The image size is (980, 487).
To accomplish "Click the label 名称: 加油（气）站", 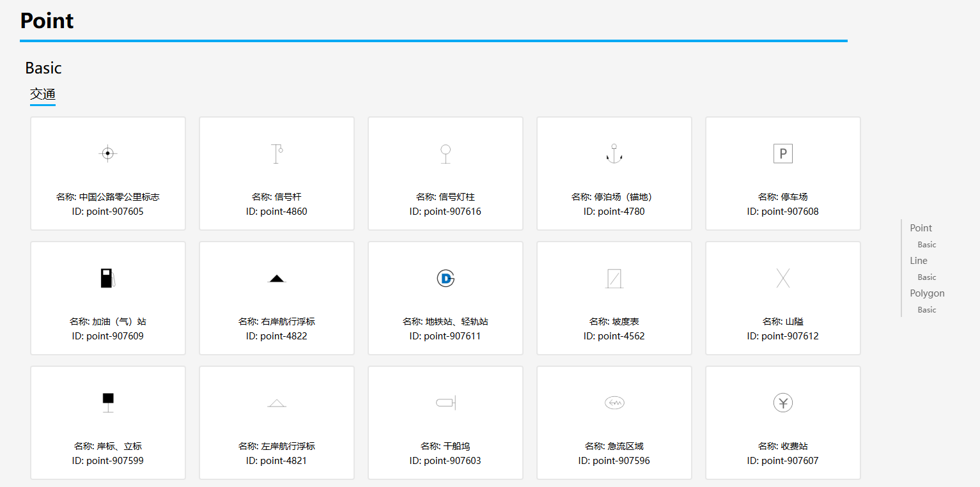I will click(x=108, y=321).
